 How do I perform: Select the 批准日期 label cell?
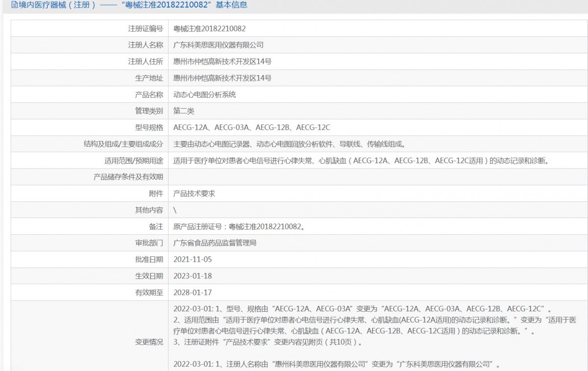pos(89,259)
